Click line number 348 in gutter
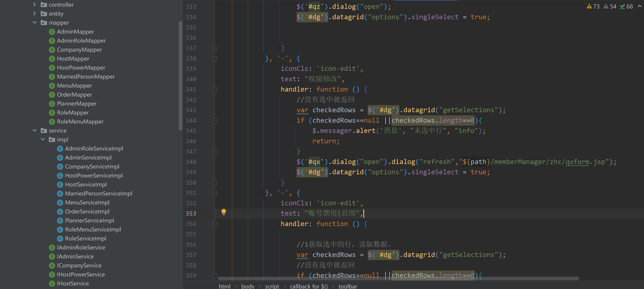The height and width of the screenshot is (289, 644). tap(191, 162)
